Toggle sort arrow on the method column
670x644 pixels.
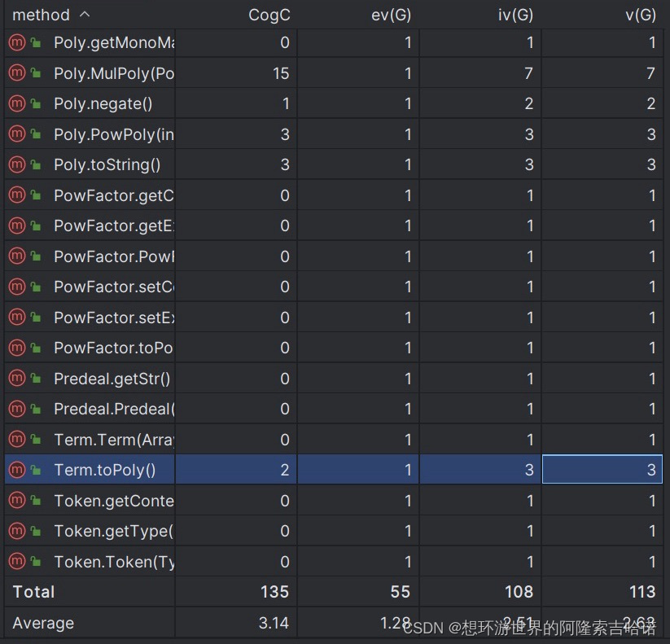click(x=85, y=15)
